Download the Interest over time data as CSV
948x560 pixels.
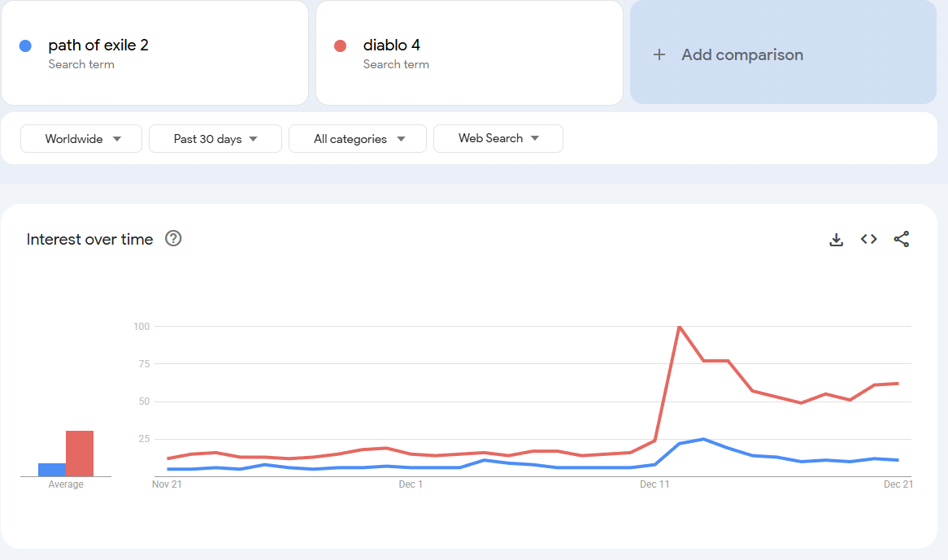(836, 240)
